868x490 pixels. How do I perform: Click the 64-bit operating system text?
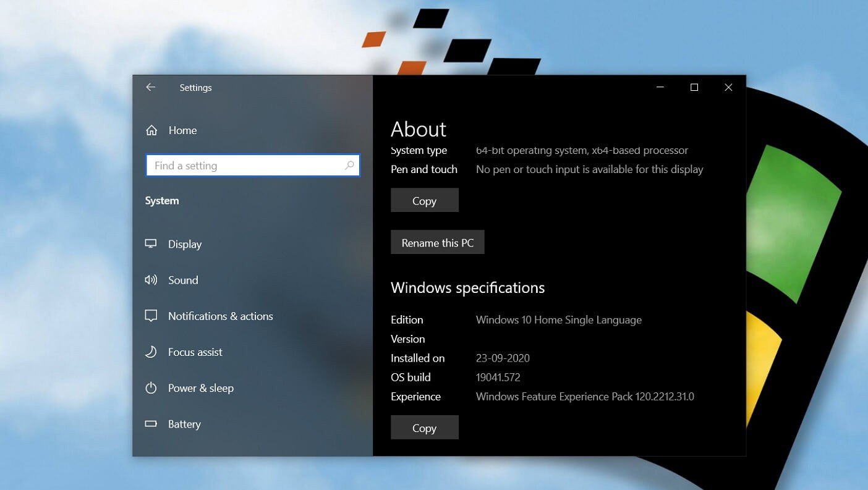(582, 150)
